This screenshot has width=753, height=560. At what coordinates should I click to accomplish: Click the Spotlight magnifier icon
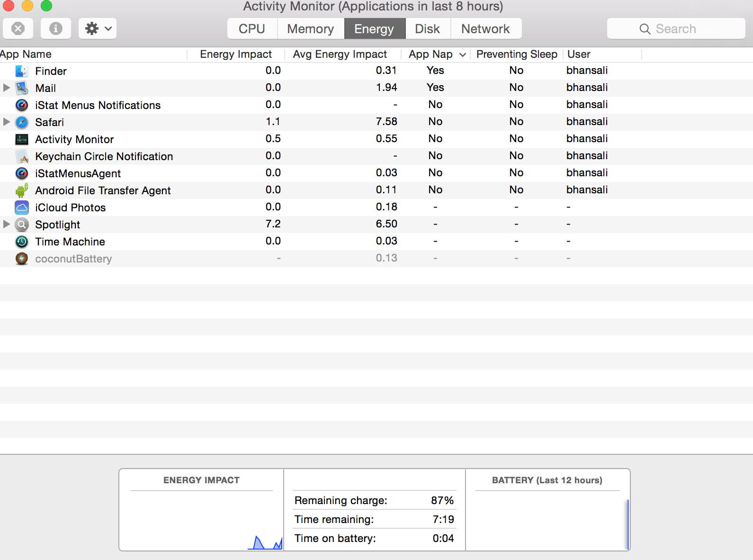[x=22, y=225]
